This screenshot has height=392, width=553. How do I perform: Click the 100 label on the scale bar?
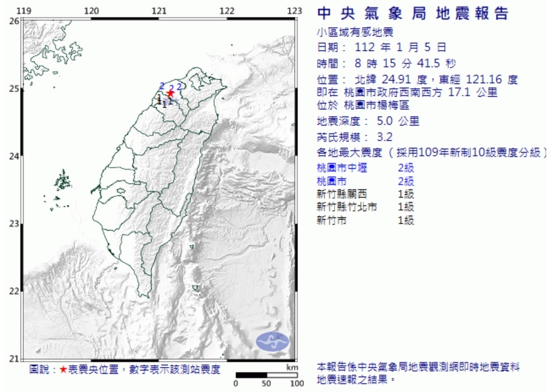click(297, 383)
